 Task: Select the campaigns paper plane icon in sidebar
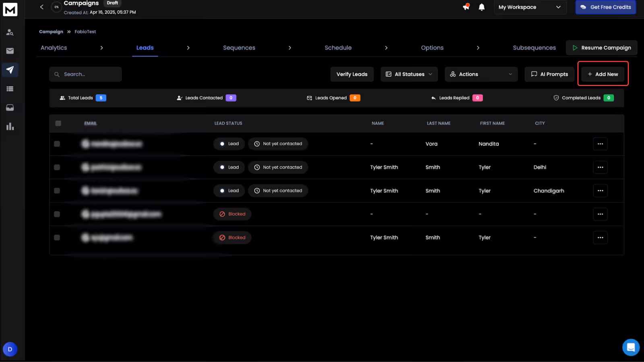10,70
